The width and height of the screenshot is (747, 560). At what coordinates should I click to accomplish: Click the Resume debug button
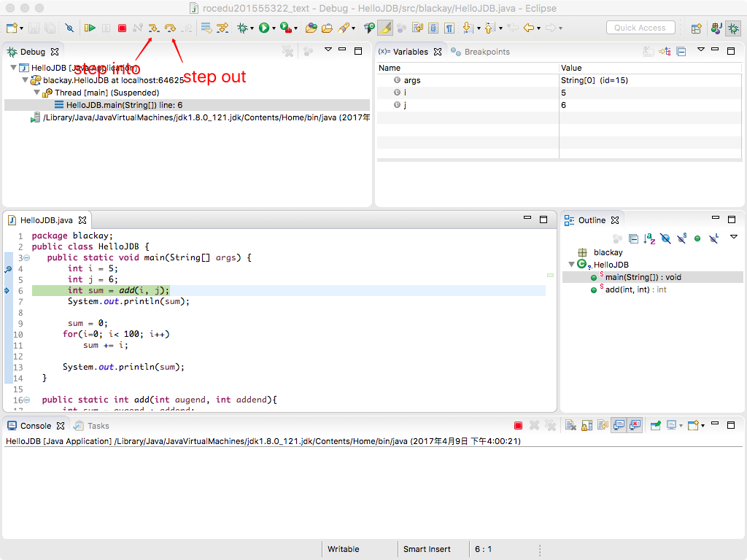tap(90, 28)
